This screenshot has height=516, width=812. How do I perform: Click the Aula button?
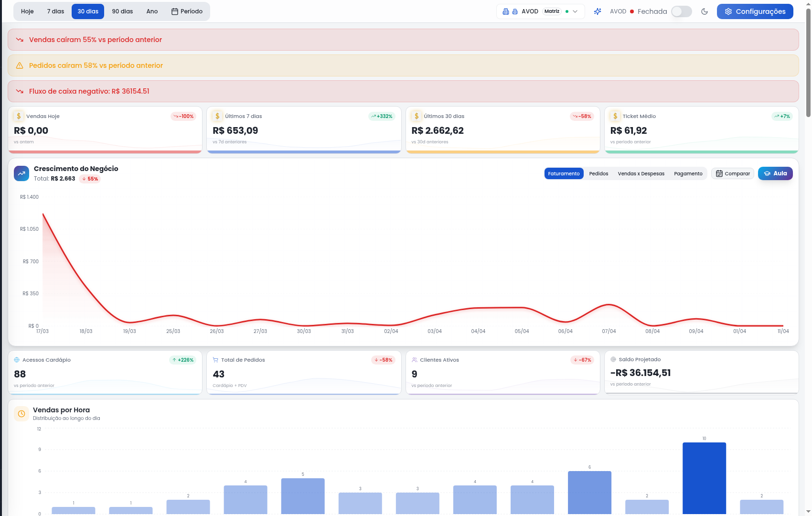pyautogui.click(x=775, y=173)
